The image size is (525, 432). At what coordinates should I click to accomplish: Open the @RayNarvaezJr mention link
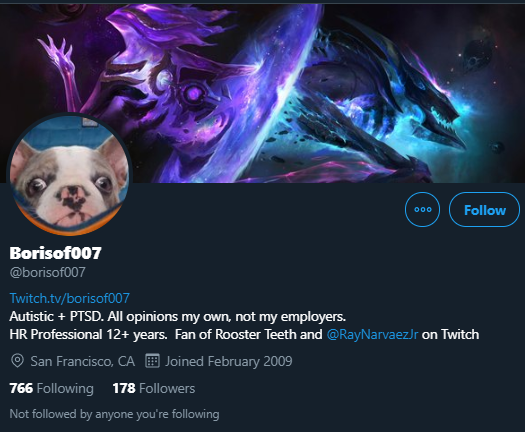[x=372, y=335]
